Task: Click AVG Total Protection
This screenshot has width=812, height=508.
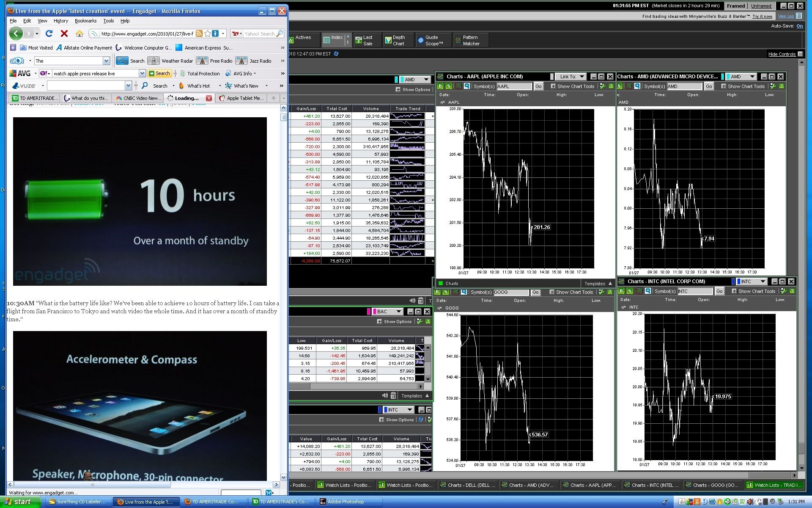Action: click(200, 74)
